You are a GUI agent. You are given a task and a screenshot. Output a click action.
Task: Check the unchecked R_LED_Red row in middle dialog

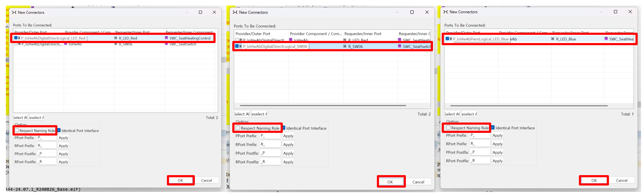tap(237, 40)
